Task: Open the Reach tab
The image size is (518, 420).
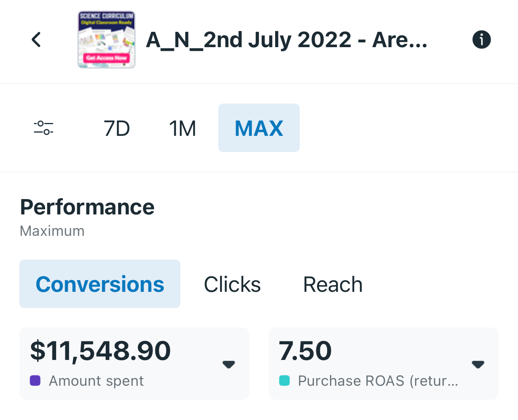Action: pos(333,285)
